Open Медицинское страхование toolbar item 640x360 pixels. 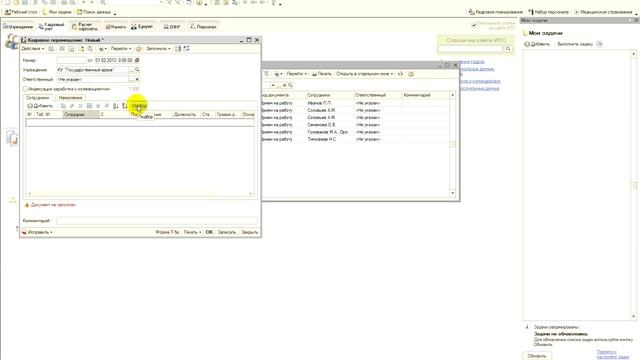pyautogui.click(x=603, y=12)
